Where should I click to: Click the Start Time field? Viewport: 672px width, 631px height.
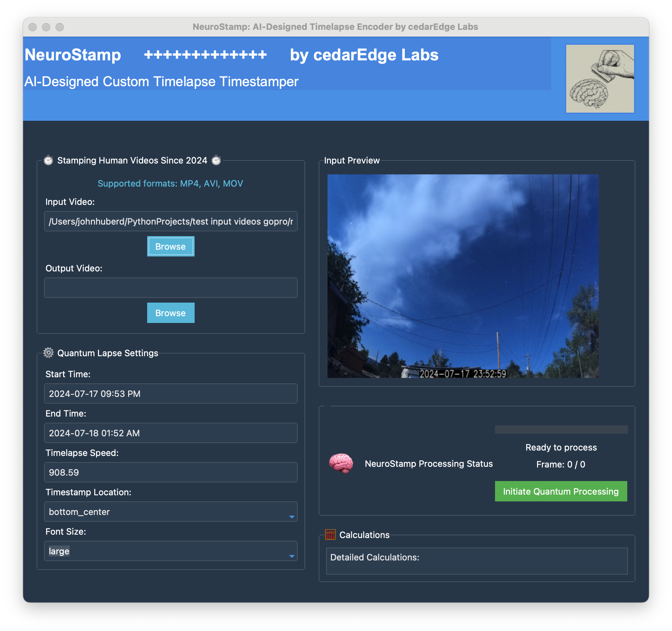[x=171, y=394]
